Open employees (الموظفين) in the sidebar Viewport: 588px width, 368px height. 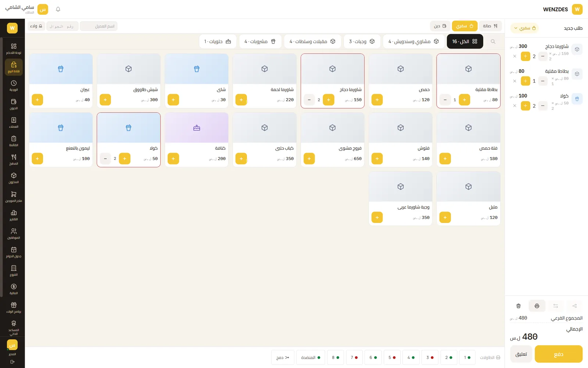tap(14, 234)
